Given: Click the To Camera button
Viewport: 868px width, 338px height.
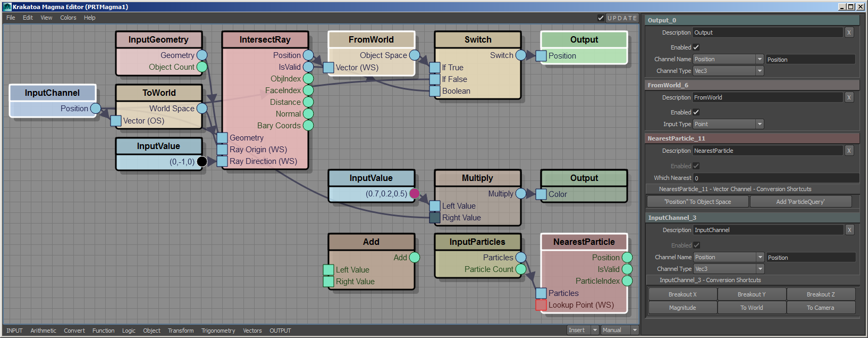Looking at the screenshot, I should 821,308.
